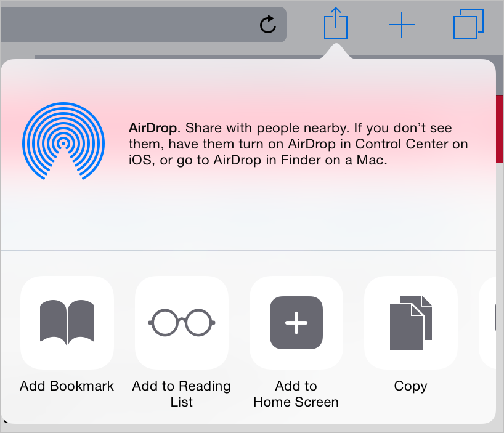
Task: Tap the AirDrop description text
Action: click(x=298, y=144)
